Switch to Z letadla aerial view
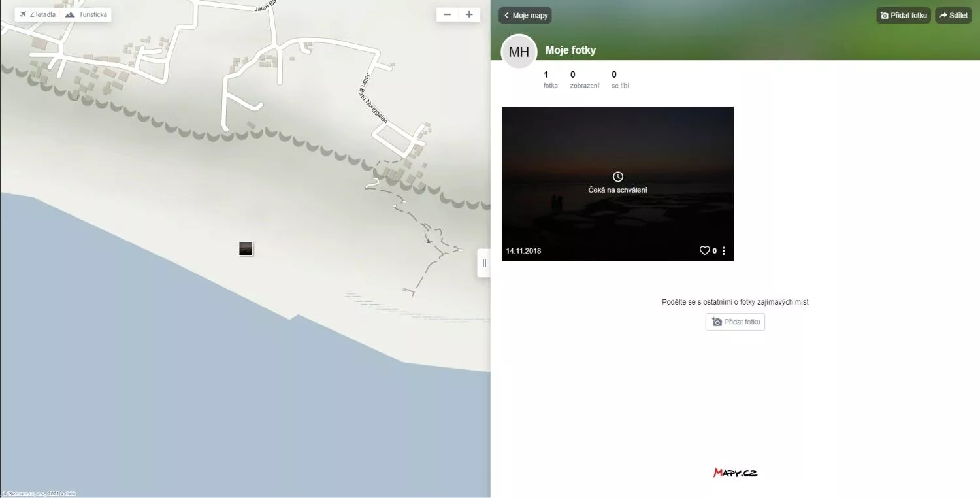Screen dimensions: 980x498 pos(38,14)
